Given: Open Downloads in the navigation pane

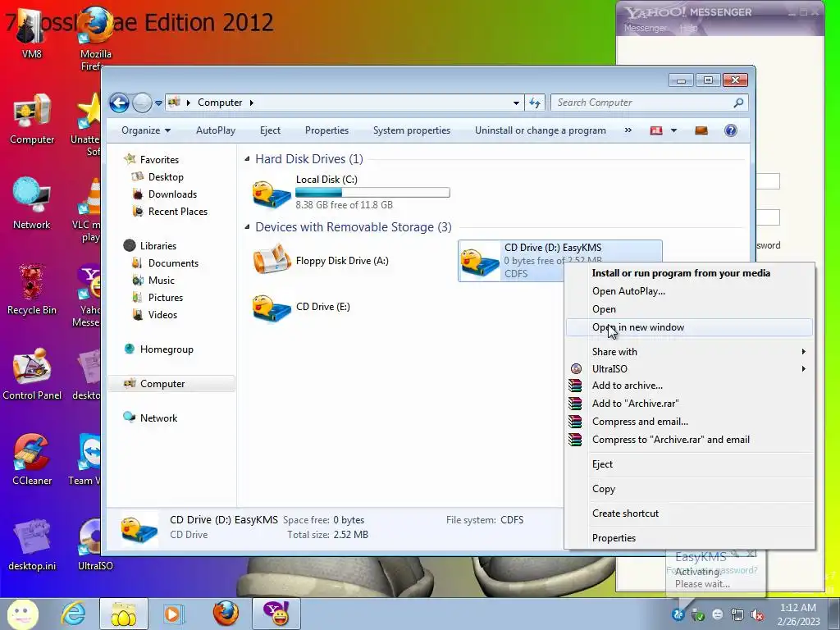Looking at the screenshot, I should coord(172,194).
